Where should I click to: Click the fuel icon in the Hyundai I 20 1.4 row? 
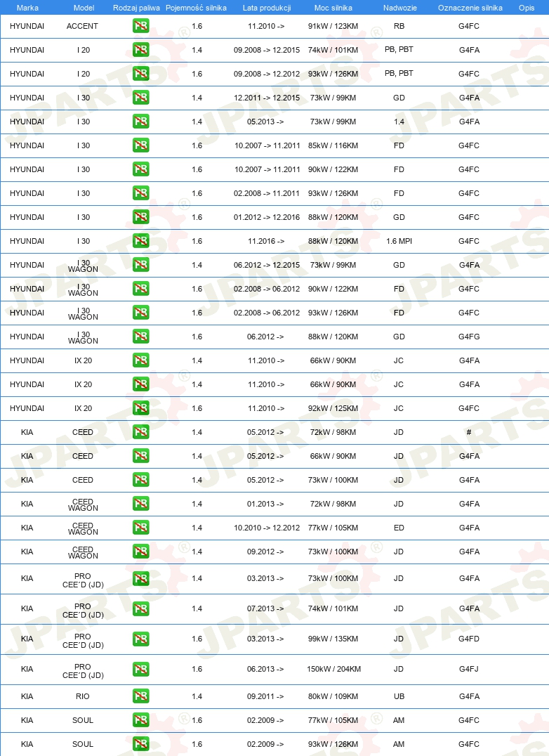(x=140, y=50)
